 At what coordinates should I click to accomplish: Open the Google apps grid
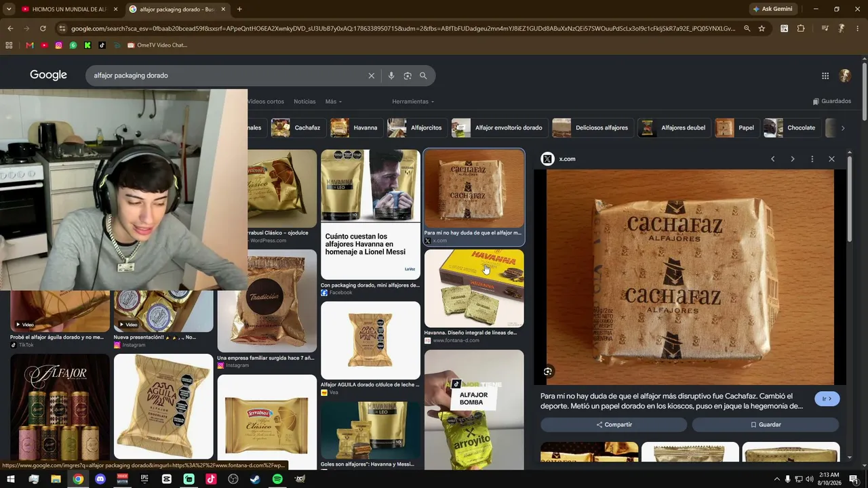click(x=825, y=76)
